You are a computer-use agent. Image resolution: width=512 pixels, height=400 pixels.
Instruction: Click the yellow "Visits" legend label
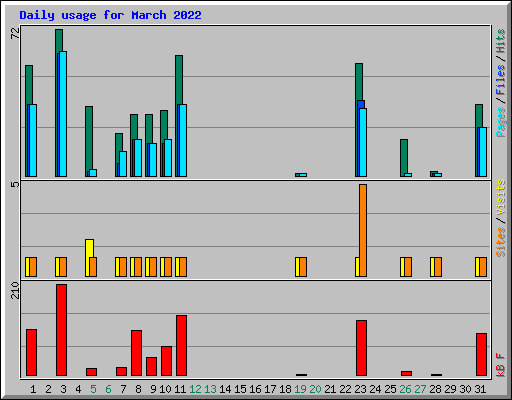[501, 198]
